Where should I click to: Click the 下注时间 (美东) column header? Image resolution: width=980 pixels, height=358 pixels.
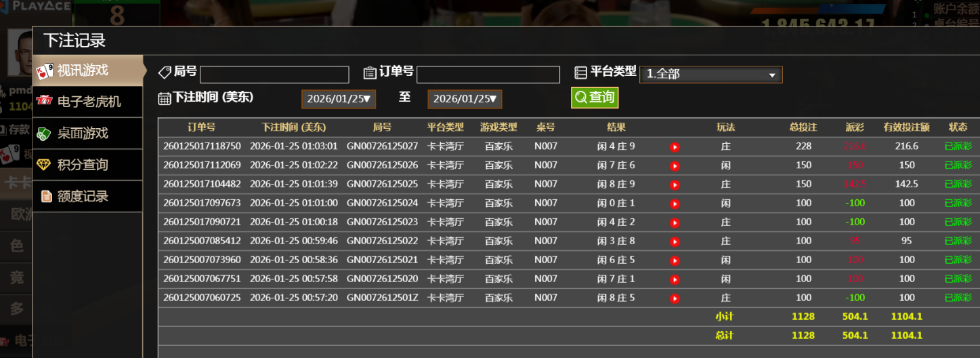[294, 127]
